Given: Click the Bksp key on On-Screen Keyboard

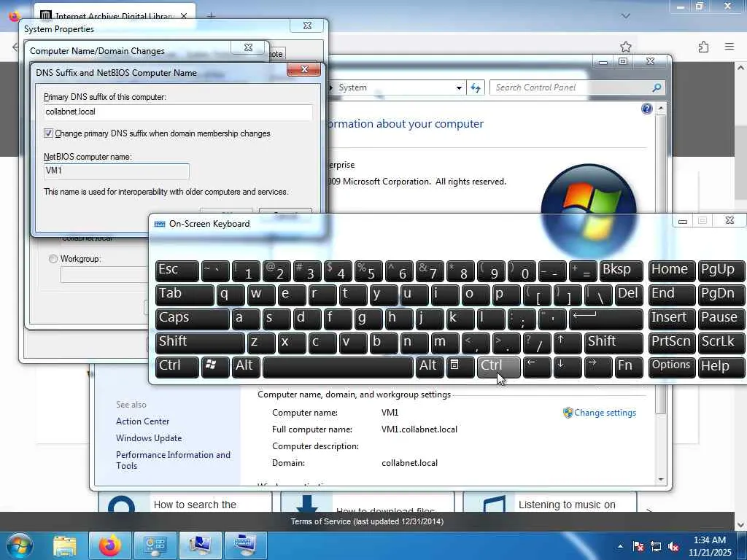Looking at the screenshot, I should click(x=622, y=271).
